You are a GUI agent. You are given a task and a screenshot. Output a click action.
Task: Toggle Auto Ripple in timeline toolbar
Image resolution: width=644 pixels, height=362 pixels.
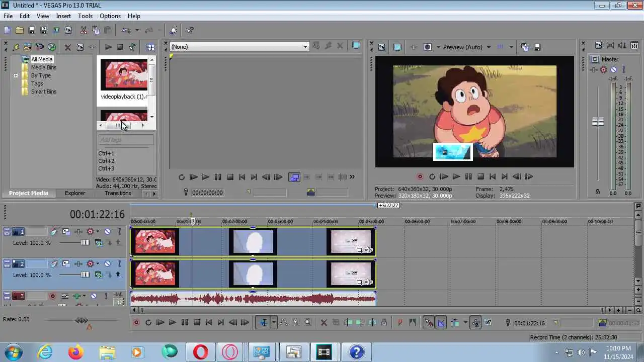454,323
